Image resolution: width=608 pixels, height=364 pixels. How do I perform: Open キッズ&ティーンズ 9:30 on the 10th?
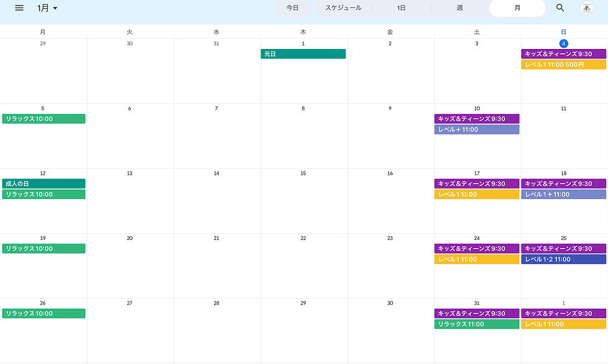pyautogui.click(x=476, y=119)
